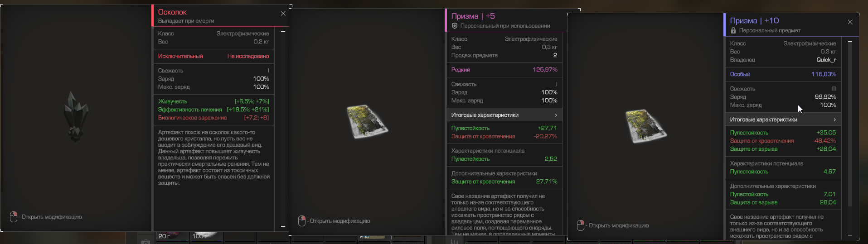
Task: Expand Итоговые характеристики in Призма +5 panel
Action: (504, 115)
